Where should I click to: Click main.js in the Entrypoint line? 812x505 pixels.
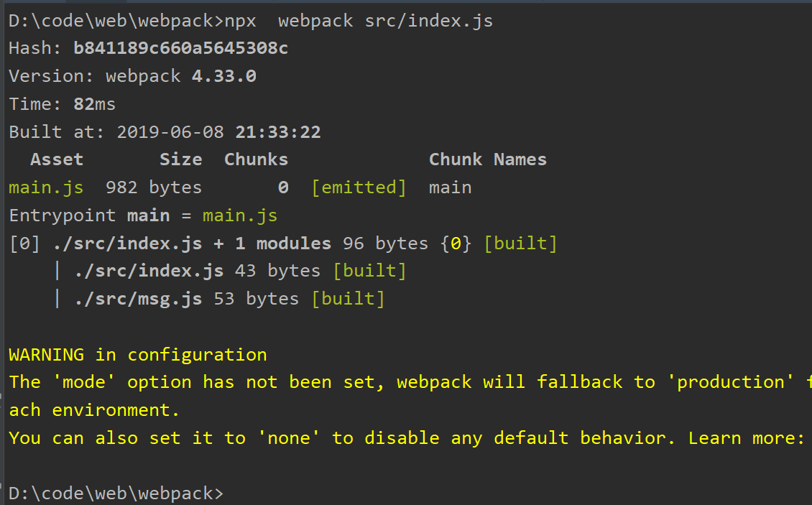(x=240, y=216)
